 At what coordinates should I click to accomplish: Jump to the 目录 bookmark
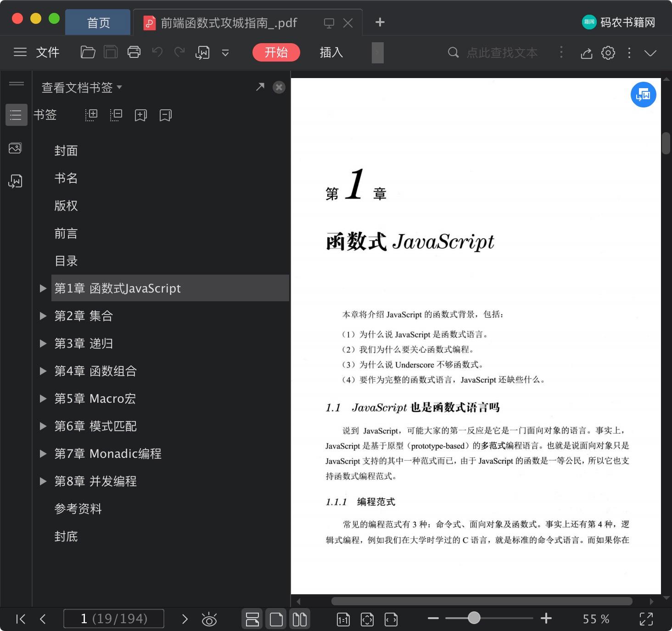(x=66, y=261)
